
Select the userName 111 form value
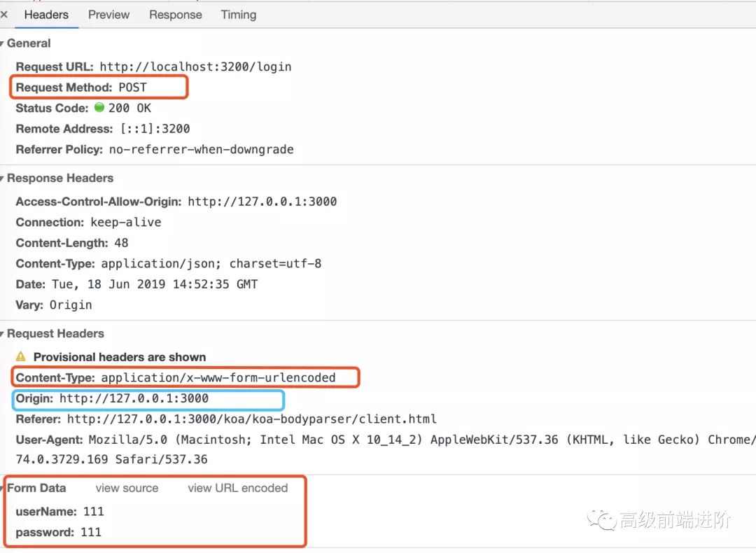click(x=94, y=512)
